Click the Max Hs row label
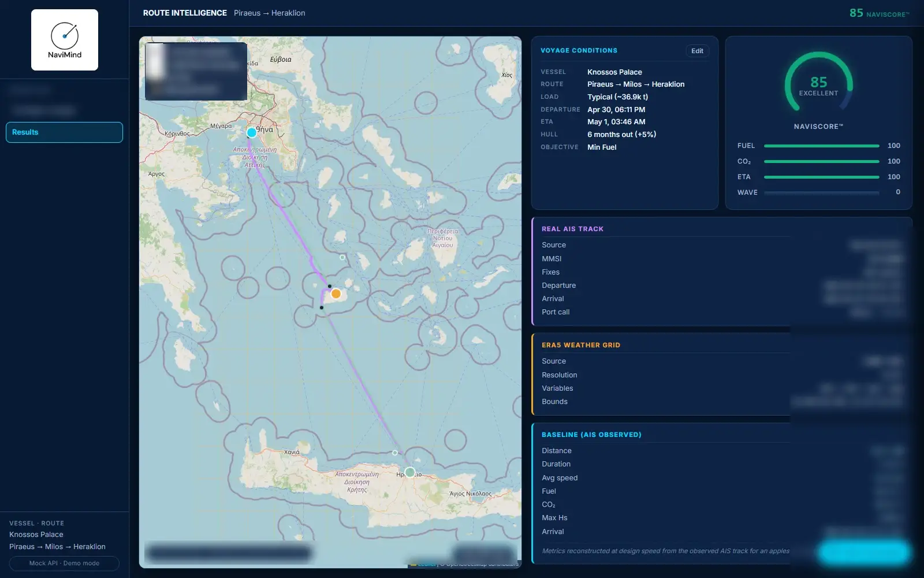 point(554,518)
